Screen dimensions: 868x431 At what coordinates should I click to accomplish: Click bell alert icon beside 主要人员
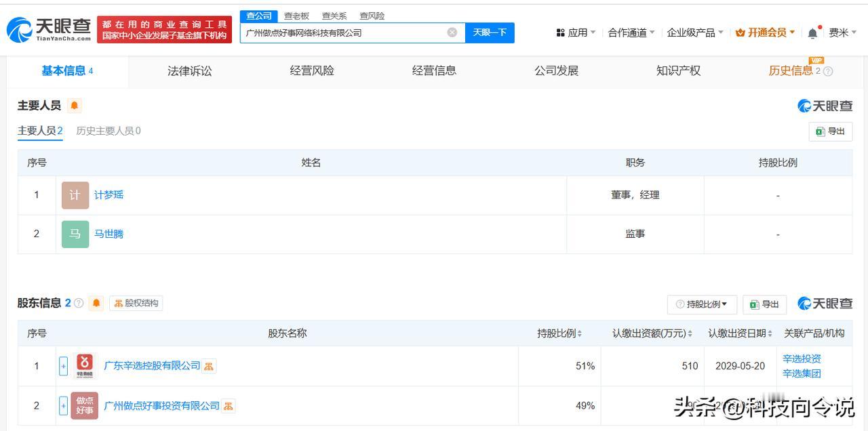[74, 106]
